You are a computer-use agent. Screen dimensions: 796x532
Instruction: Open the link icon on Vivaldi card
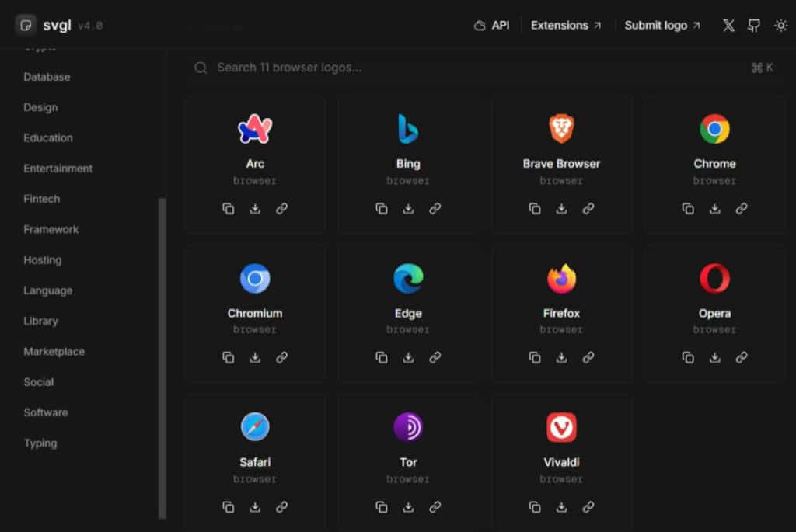588,507
